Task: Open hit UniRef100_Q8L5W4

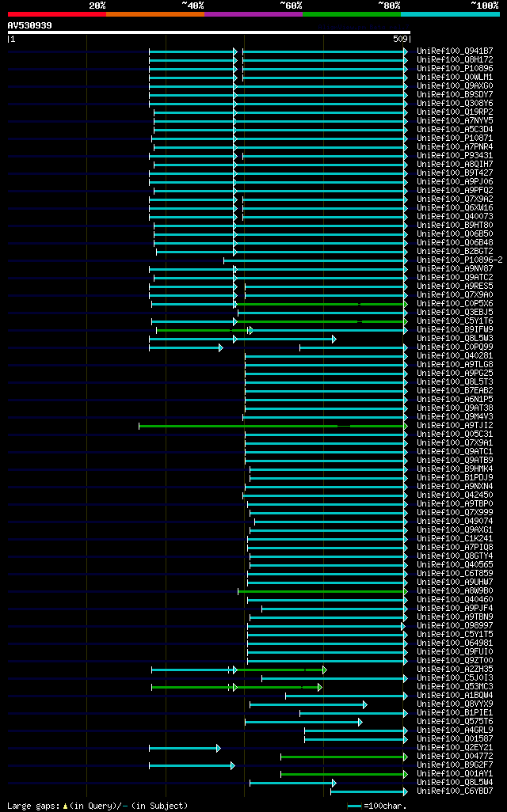Action: [x=456, y=783]
